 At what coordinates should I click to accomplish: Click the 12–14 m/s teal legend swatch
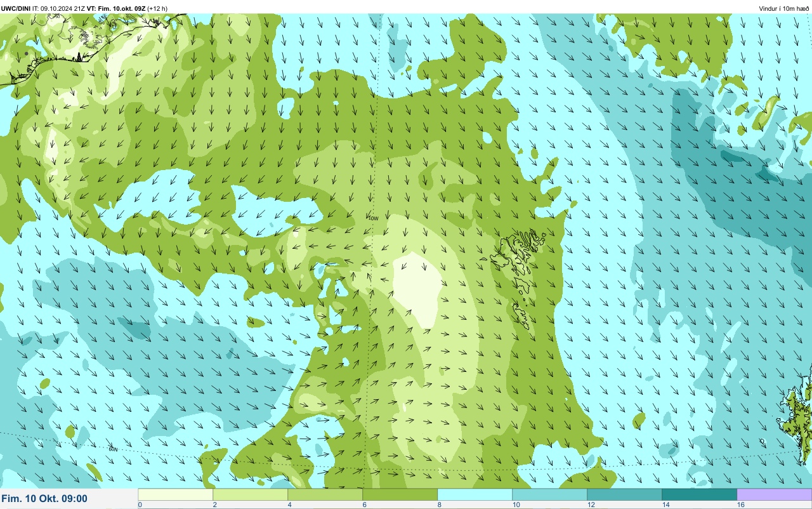click(625, 494)
